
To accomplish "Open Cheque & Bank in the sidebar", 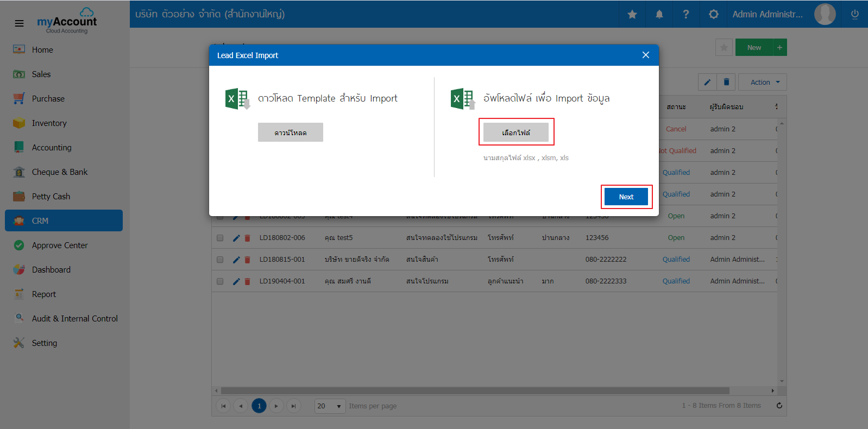I will point(64,172).
